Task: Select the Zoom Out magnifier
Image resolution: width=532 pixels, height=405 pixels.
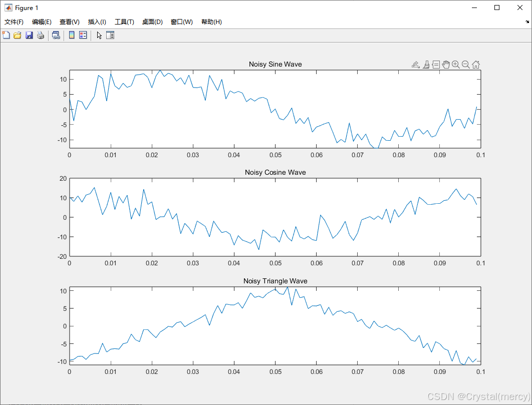Action: click(466, 65)
